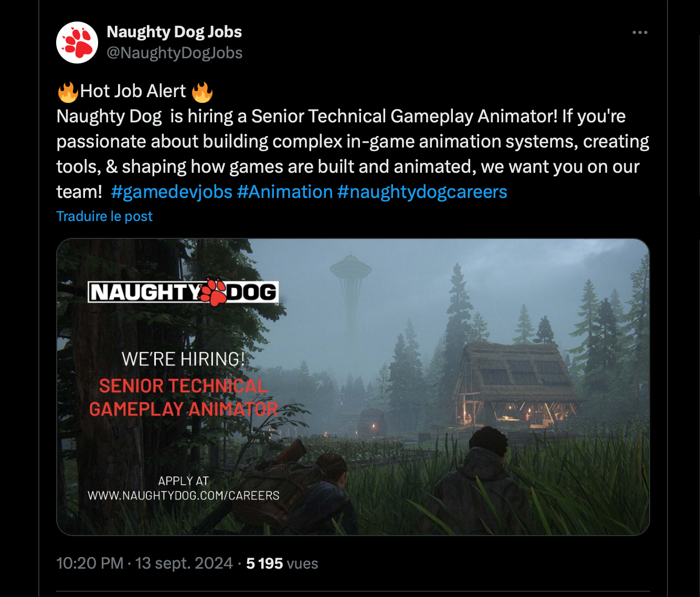Click the Naughty Dog logo in the image

tap(183, 292)
